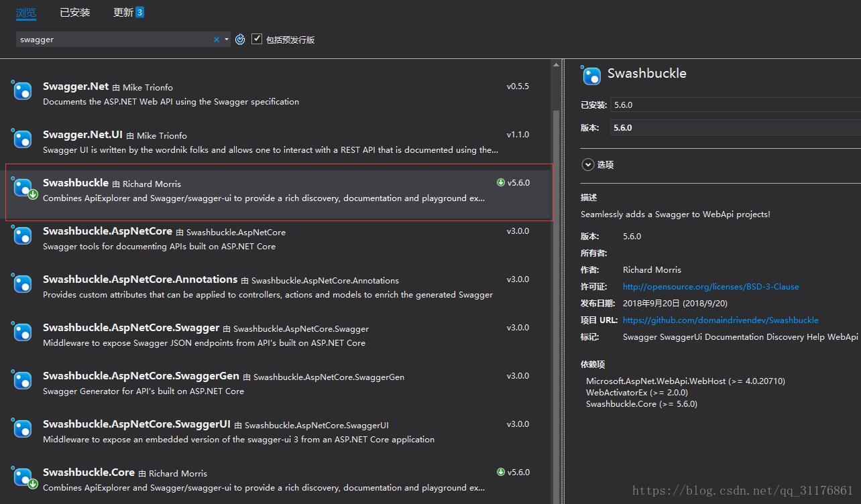Click the Swashbuckle.AspNetCore version v3.0.0
Image resolution: width=861 pixels, height=504 pixels.
518,231
